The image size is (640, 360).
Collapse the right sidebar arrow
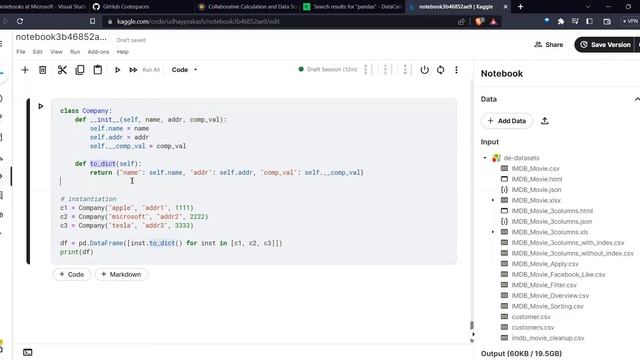pyautogui.click(x=473, y=334)
